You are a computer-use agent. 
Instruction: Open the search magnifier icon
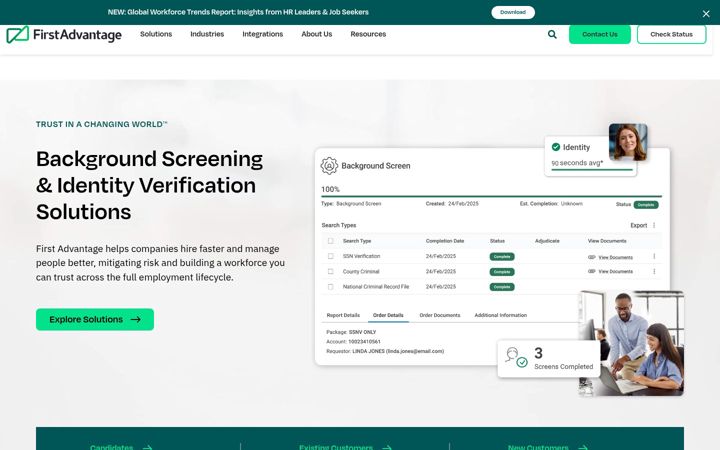(552, 34)
